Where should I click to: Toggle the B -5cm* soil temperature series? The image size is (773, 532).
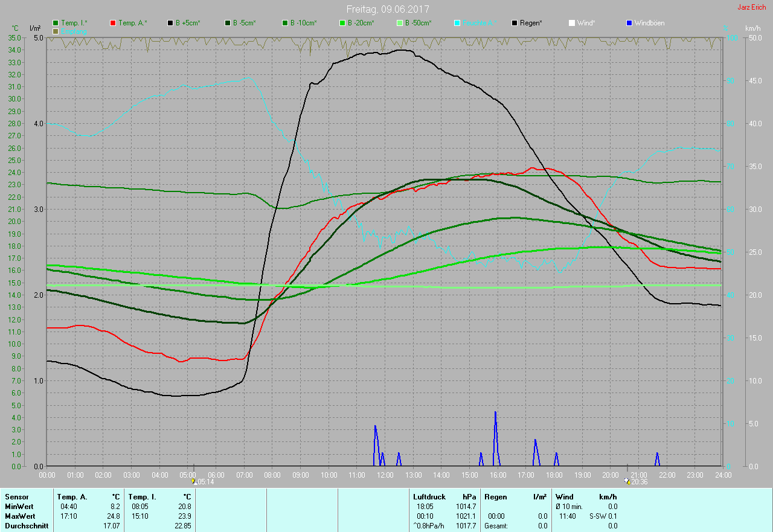(228, 23)
